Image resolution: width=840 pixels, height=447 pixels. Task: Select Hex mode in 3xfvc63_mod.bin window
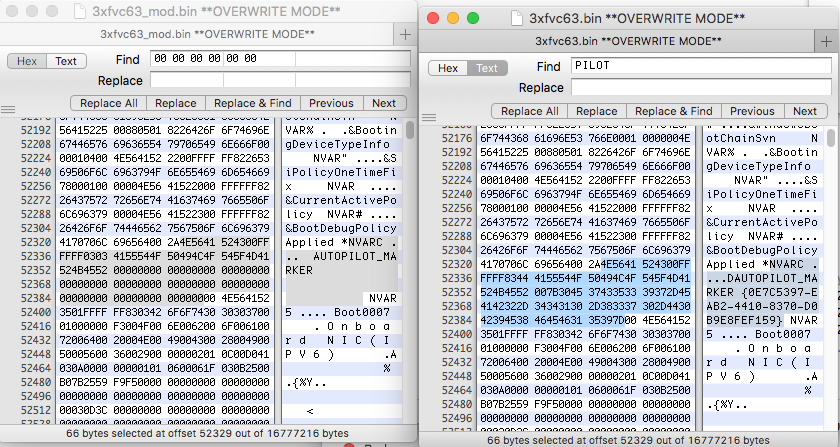pyautogui.click(x=27, y=61)
